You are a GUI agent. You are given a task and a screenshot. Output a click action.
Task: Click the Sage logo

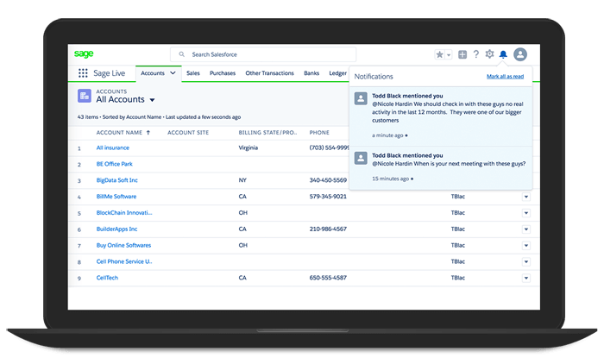pyautogui.click(x=84, y=54)
